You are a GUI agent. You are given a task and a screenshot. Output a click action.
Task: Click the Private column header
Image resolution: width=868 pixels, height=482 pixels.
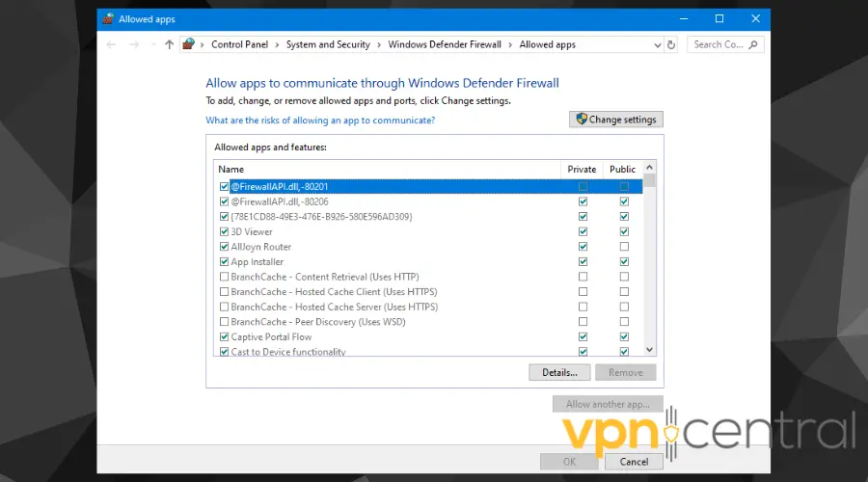pos(582,170)
